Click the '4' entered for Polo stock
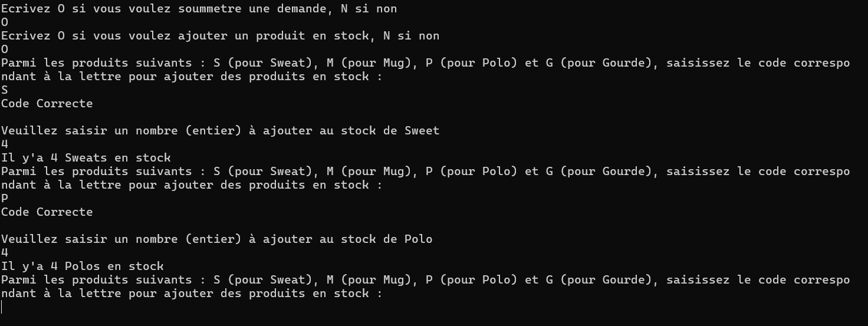The width and height of the screenshot is (868, 326). (5, 253)
